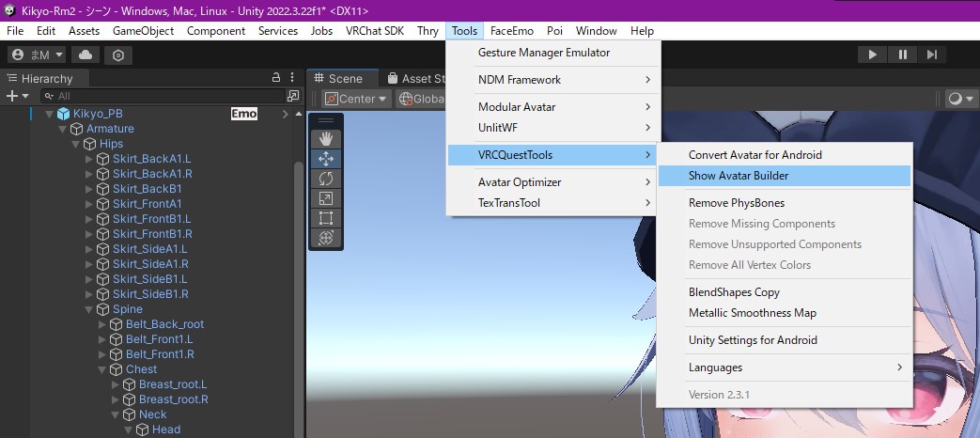Select Gesture Manager Emulator
Screen dimensions: 980x438
(x=553, y=53)
